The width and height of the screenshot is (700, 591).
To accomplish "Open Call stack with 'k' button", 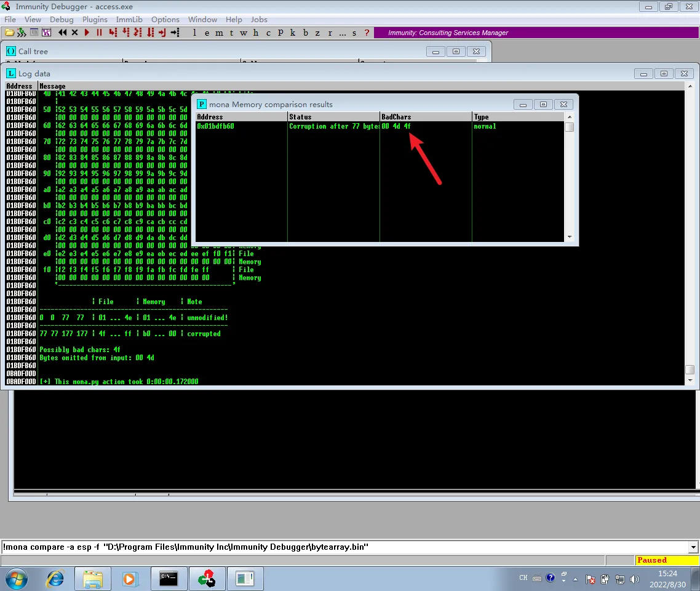I will pos(293,33).
